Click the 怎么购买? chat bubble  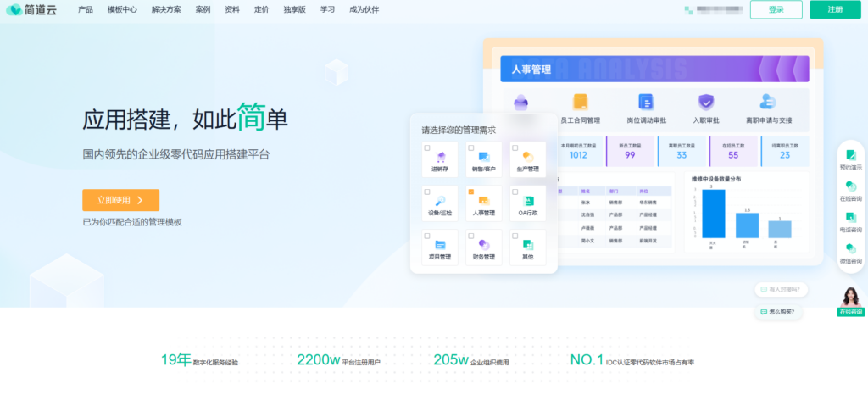(778, 312)
